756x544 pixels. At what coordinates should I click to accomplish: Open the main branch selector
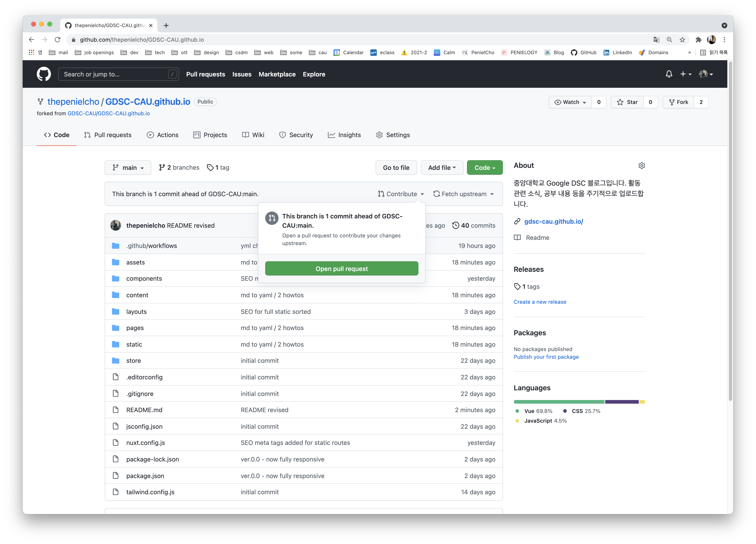coord(128,167)
